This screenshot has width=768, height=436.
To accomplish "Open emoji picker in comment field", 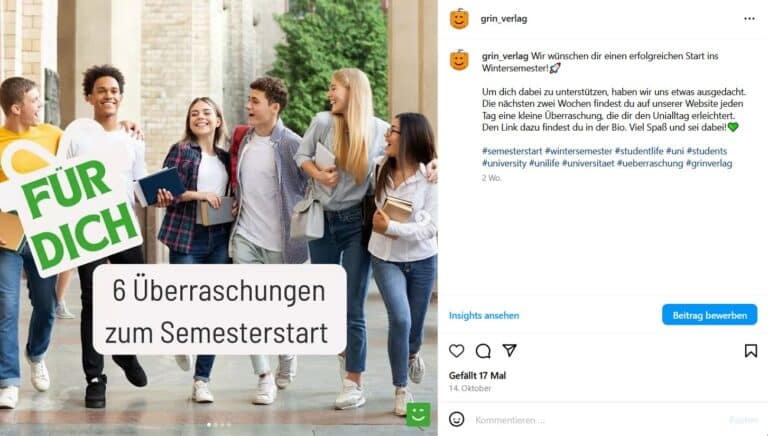I will click(x=456, y=419).
